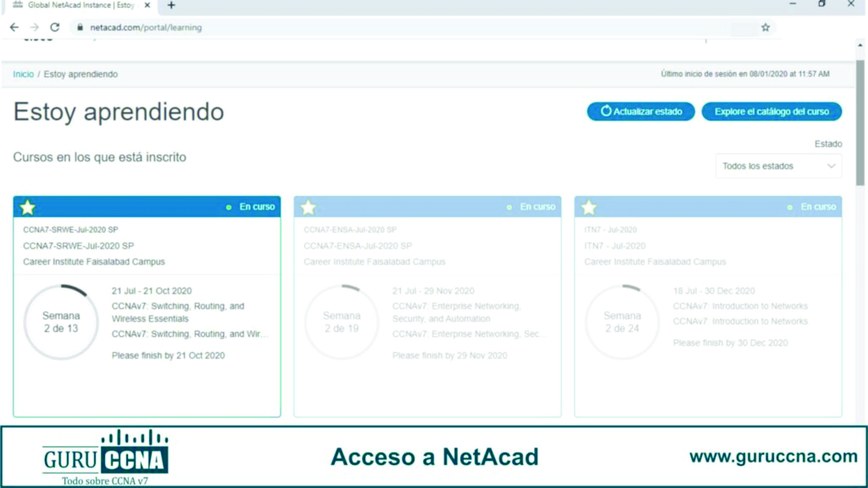Click 'Please finish by 30 Dec 2020'
The width and height of the screenshot is (868, 488).
pyautogui.click(x=730, y=343)
